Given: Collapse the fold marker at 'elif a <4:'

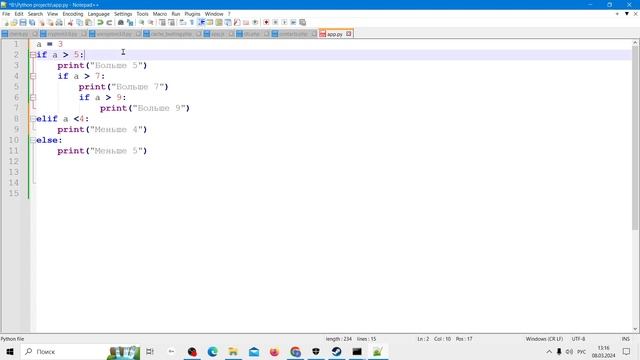Looking at the screenshot, I should pos(33,119).
